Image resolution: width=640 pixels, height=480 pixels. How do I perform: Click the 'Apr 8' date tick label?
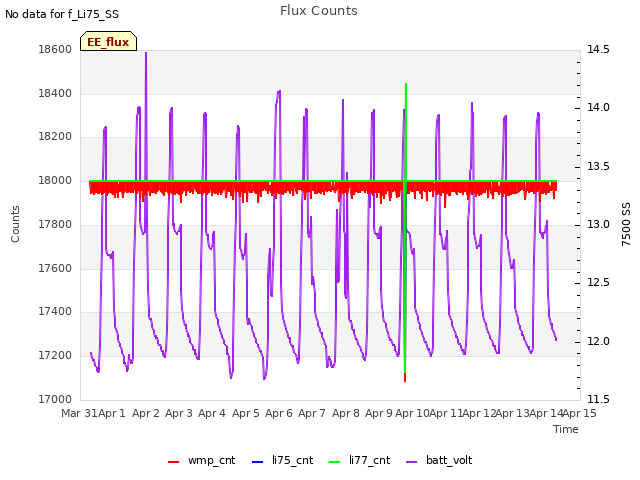click(346, 413)
